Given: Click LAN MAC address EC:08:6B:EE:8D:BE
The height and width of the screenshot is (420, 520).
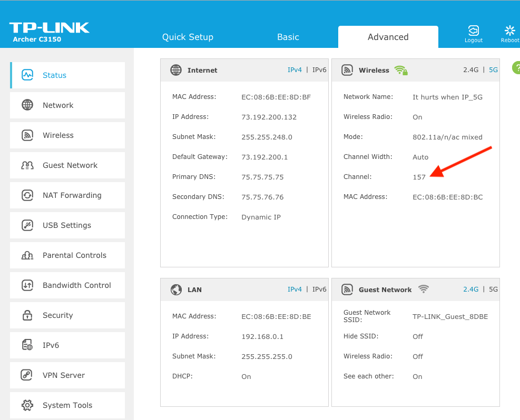Looking at the screenshot, I should point(276,316).
